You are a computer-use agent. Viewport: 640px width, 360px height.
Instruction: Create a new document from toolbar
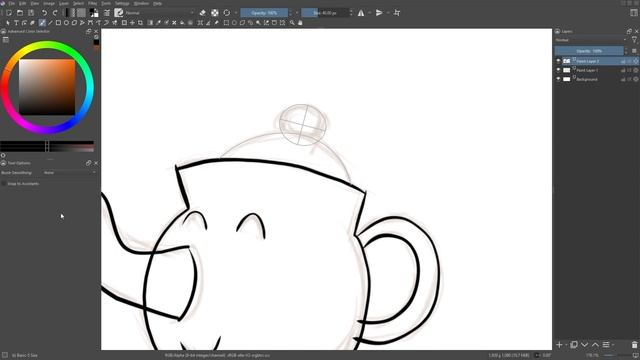click(9, 13)
